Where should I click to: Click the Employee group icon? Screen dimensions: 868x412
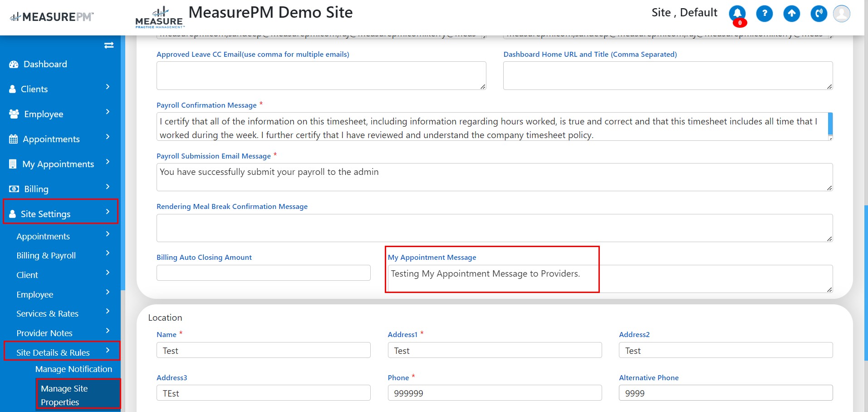14,114
